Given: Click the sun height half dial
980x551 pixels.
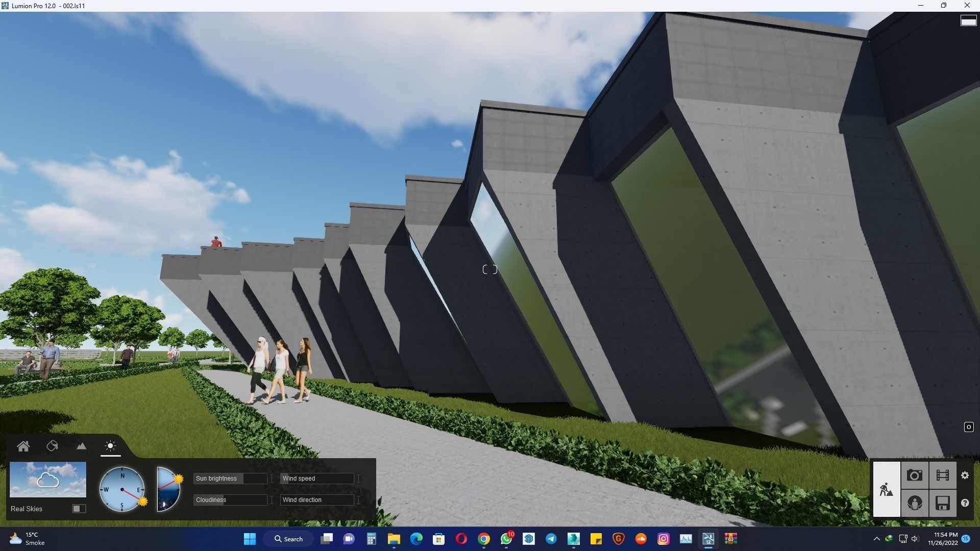Looking at the screenshot, I should (x=168, y=489).
